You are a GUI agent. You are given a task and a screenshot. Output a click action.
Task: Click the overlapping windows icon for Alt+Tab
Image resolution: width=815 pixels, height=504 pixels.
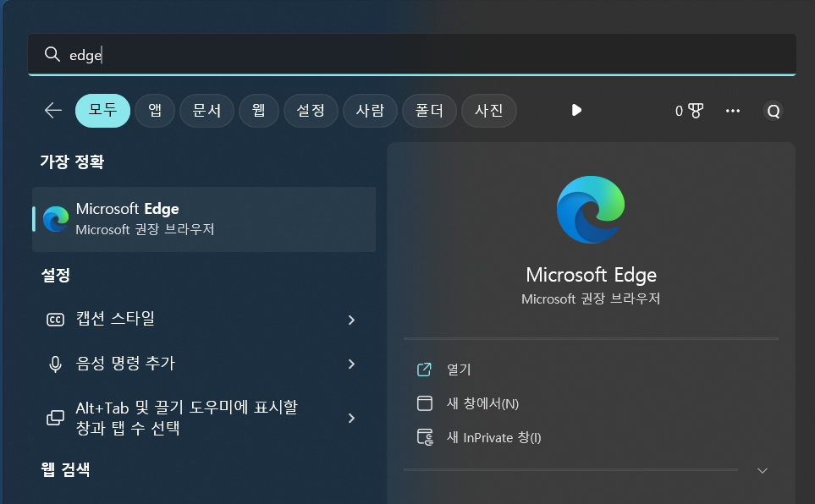pyautogui.click(x=55, y=418)
